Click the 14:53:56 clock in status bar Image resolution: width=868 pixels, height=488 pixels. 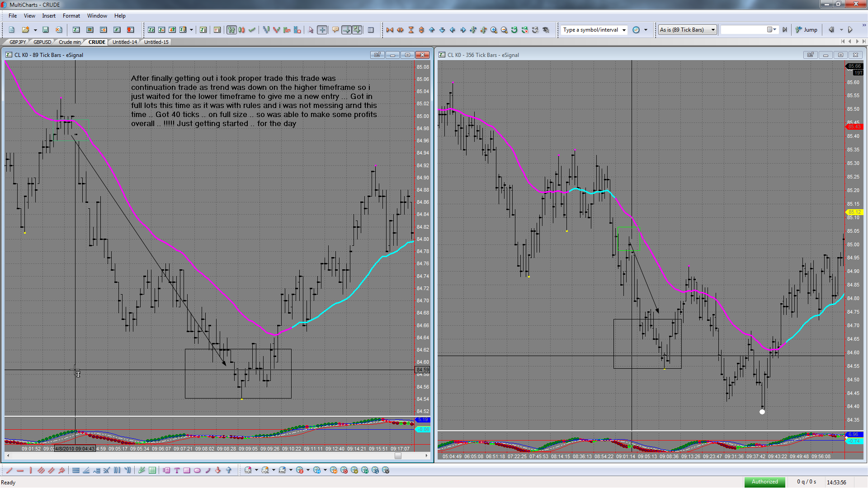click(836, 483)
